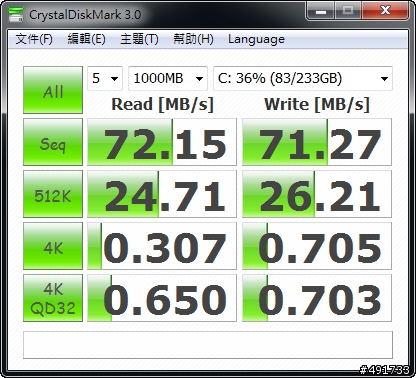Screen dimensions: 416x378
Task: Run the 4K test
Action: (x=53, y=246)
